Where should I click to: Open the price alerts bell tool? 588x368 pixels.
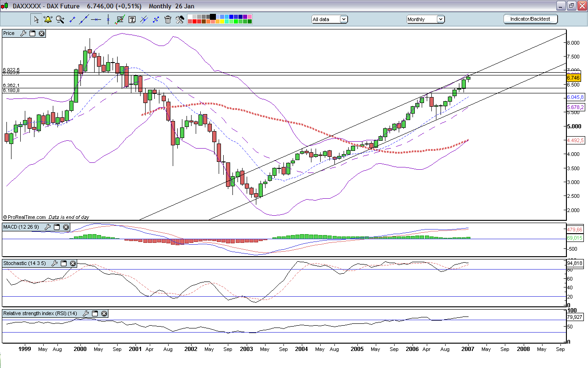(48, 19)
